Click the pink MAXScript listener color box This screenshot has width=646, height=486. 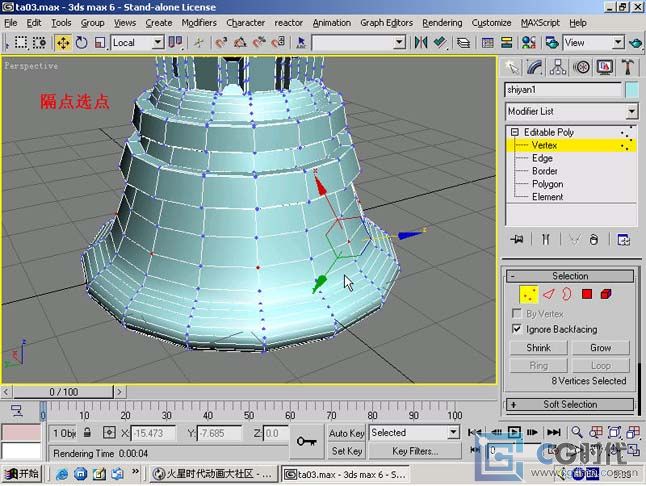point(21,432)
